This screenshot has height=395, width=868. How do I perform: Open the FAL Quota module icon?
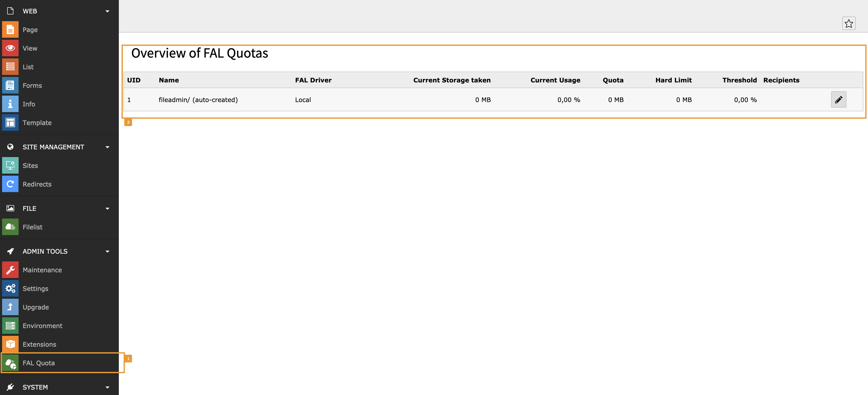(x=10, y=363)
